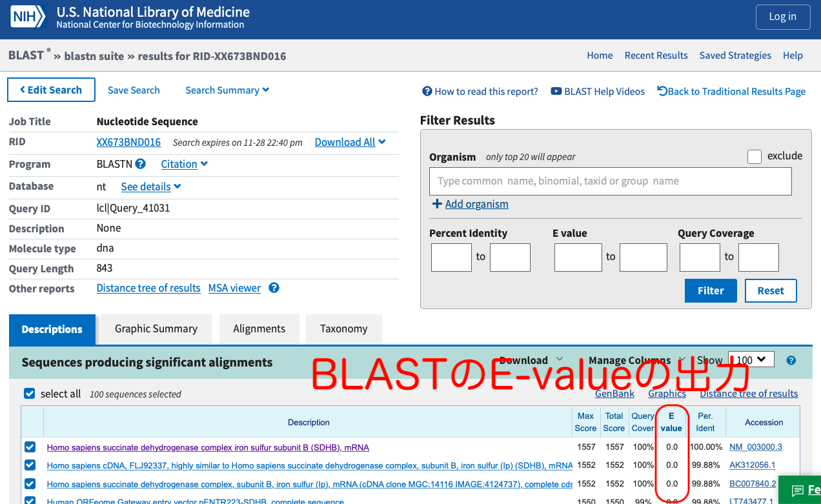Screen dimensions: 821x504
Task: Uncheck the 'select all' checkbox
Action: pos(29,394)
